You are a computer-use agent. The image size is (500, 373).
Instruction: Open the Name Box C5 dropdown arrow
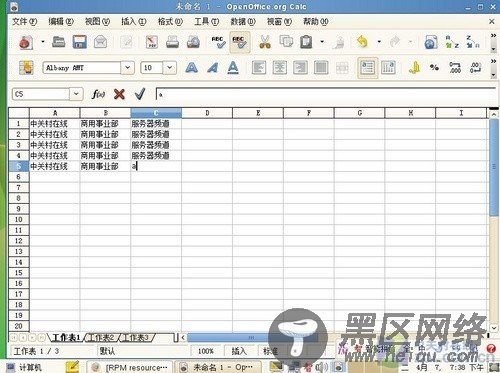76,94
